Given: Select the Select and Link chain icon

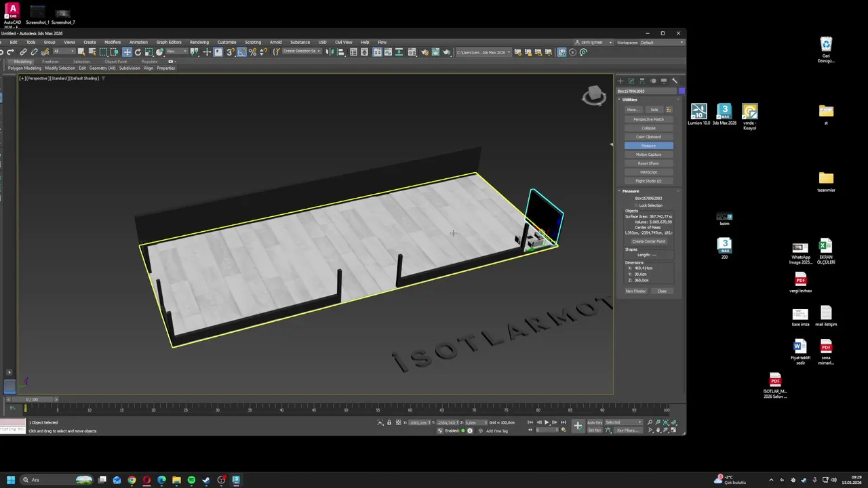Looking at the screenshot, I should tap(23, 52).
